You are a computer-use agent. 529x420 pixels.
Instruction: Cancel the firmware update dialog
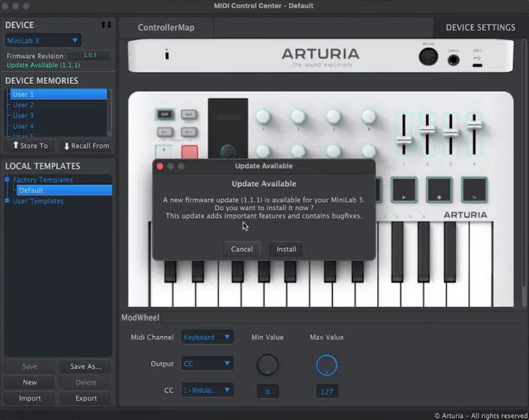242,249
